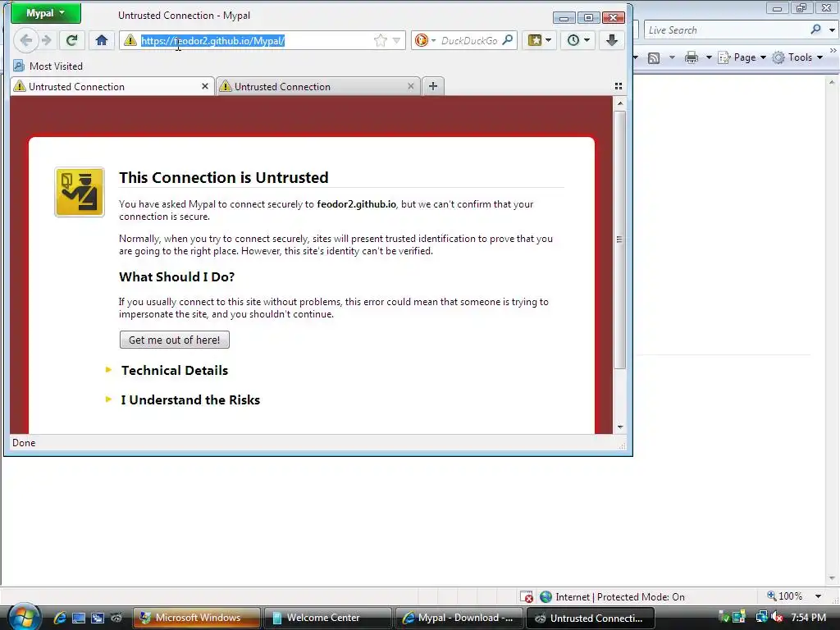Switch to Untrusted Connection taskbar button

591,618
